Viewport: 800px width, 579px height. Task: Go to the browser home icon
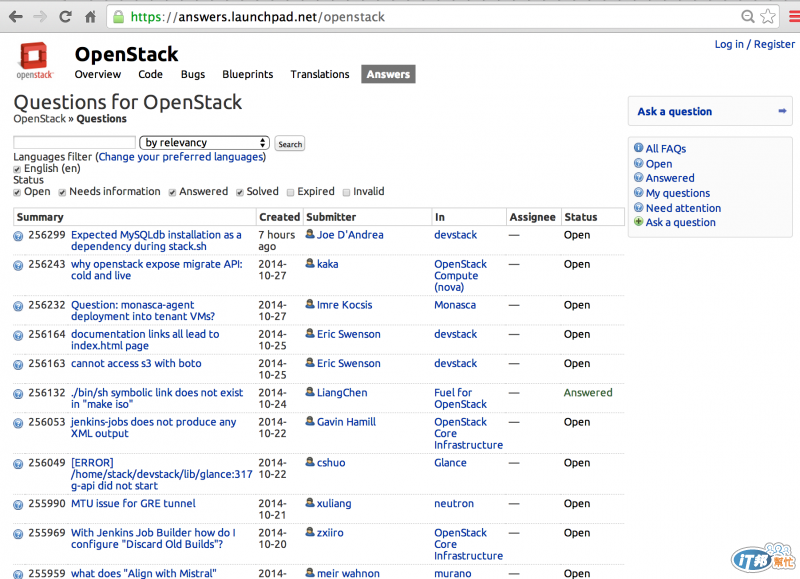coord(90,17)
